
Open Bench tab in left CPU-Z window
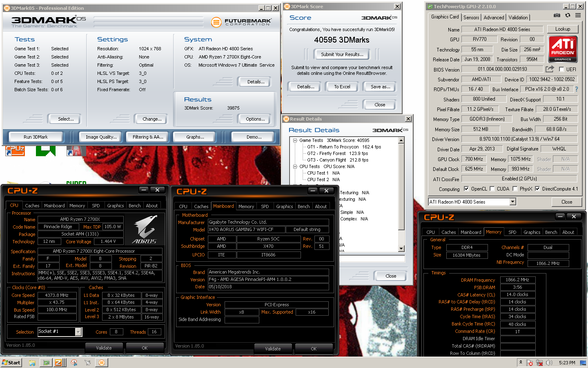coord(135,206)
